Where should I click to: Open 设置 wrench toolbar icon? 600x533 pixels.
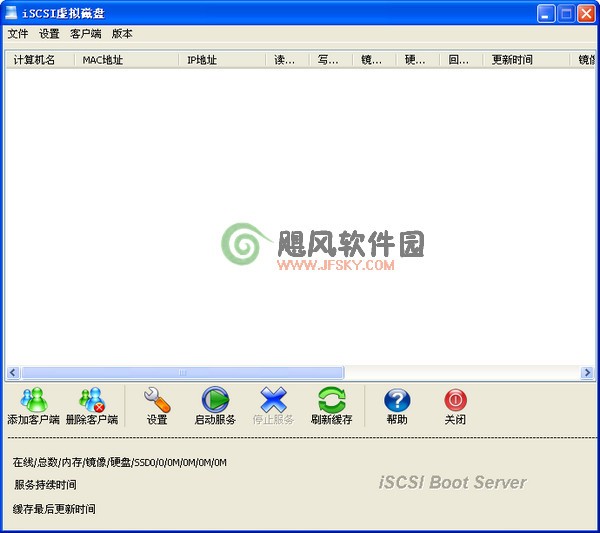(157, 400)
